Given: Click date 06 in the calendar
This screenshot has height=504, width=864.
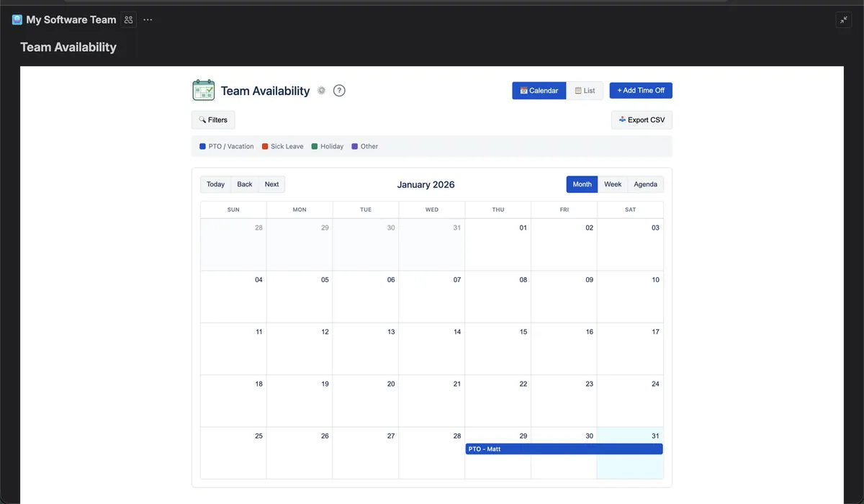Looking at the screenshot, I should (391, 279).
